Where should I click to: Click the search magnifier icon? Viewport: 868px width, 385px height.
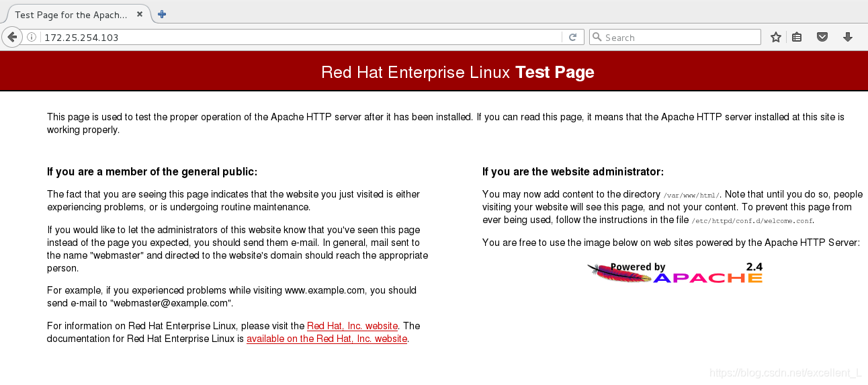597,38
